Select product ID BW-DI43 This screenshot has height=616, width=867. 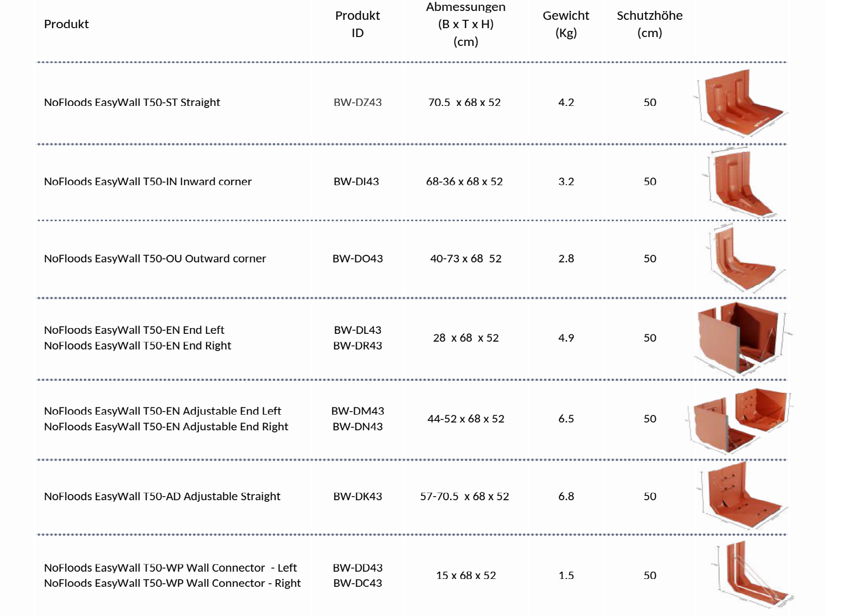(x=356, y=182)
